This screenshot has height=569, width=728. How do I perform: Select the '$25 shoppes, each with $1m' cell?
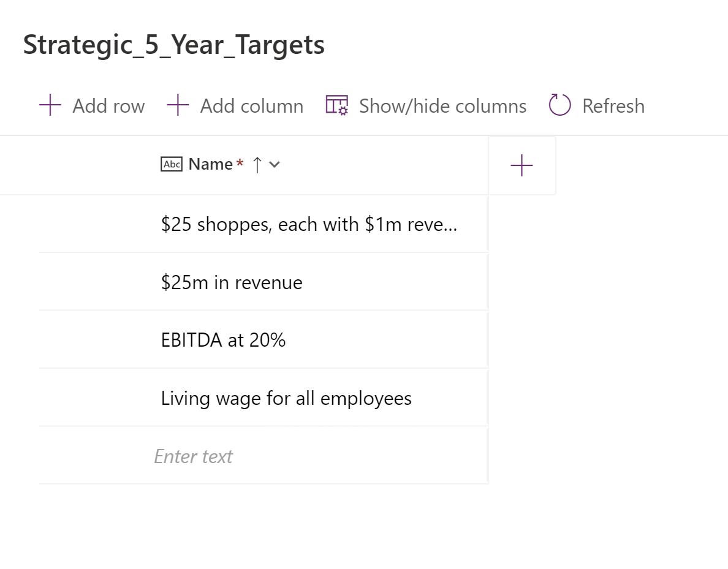pyautogui.click(x=309, y=225)
